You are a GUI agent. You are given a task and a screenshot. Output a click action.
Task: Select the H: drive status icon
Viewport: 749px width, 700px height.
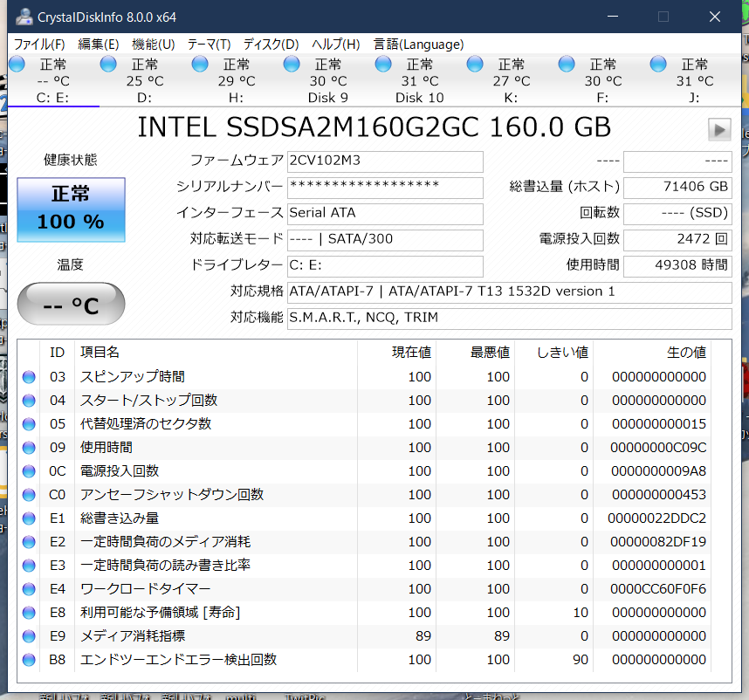200,65
